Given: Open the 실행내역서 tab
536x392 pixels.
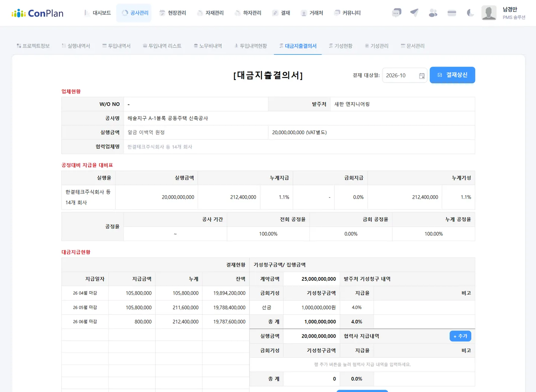Looking at the screenshot, I should (x=76, y=46).
